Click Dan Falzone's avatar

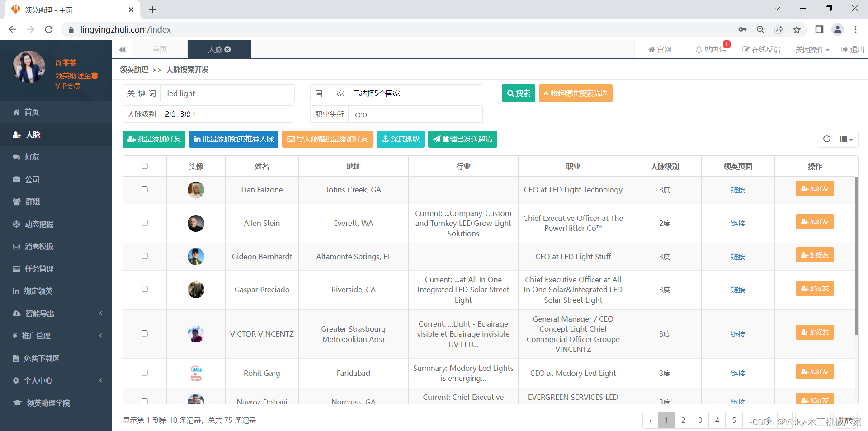(196, 190)
